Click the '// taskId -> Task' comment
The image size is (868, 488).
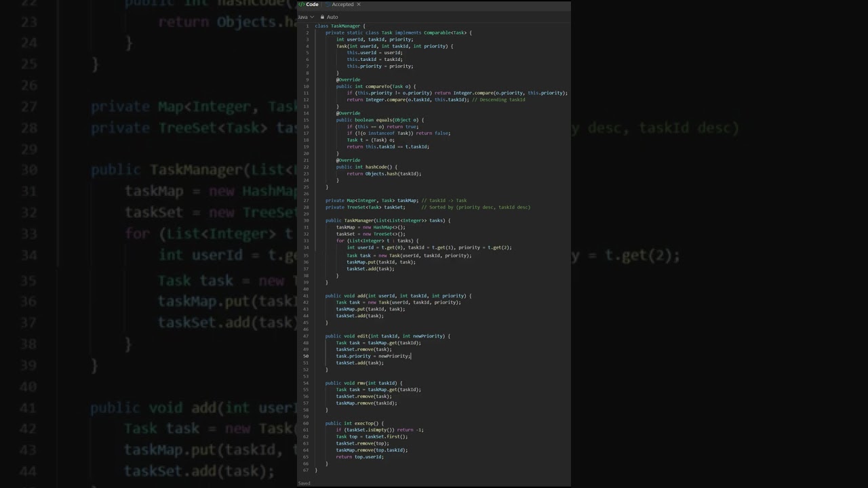443,201
